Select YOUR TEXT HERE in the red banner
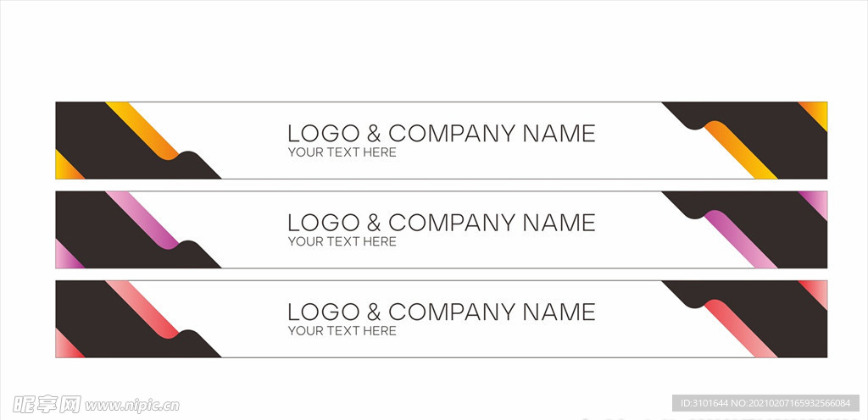The image size is (868, 420). pyautogui.click(x=342, y=331)
